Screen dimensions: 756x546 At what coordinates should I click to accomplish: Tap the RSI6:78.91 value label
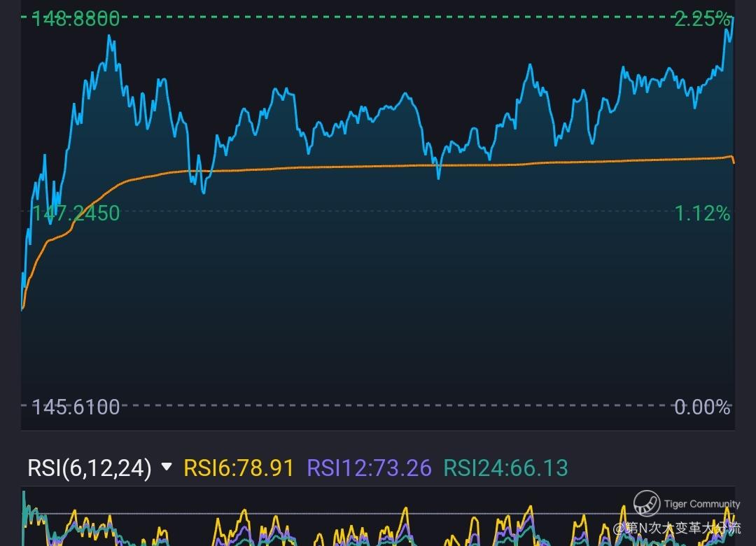click(x=239, y=468)
